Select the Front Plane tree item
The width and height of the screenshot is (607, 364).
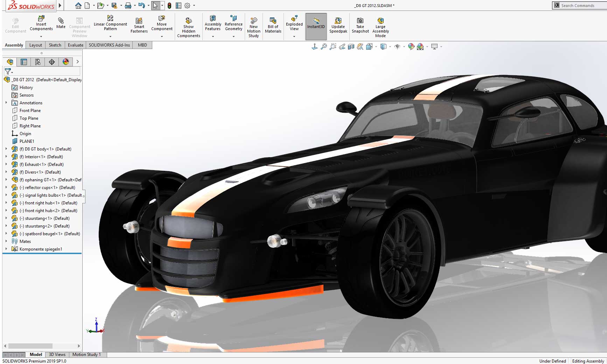coord(29,110)
